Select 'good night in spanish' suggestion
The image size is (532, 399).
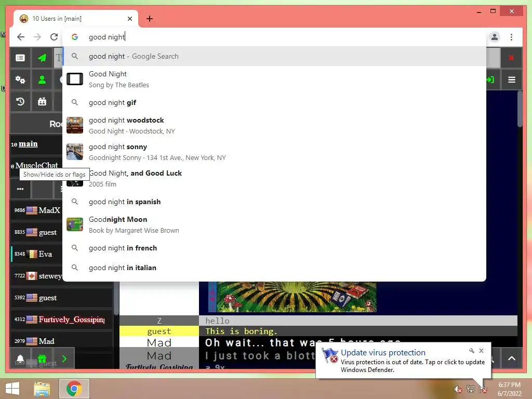(x=274, y=202)
